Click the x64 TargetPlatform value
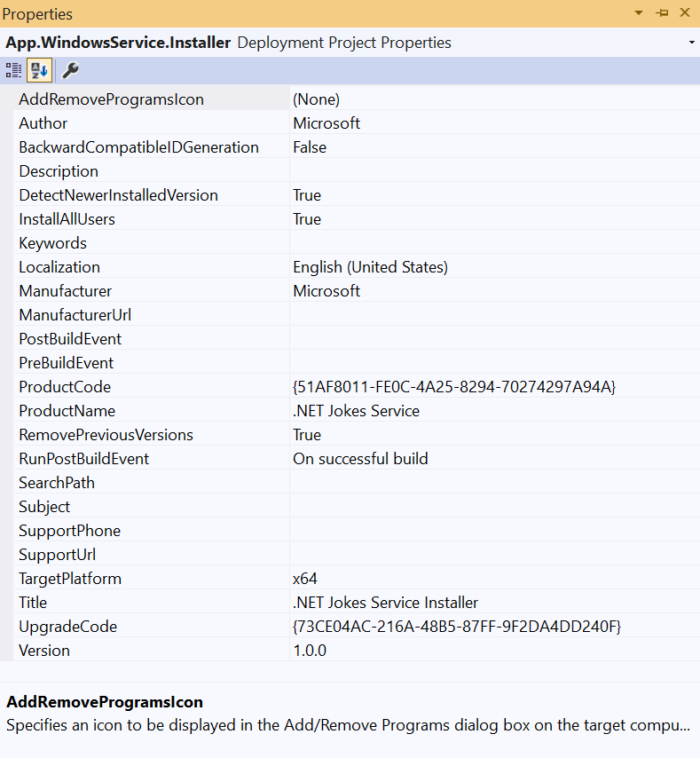This screenshot has width=700, height=758. click(305, 579)
